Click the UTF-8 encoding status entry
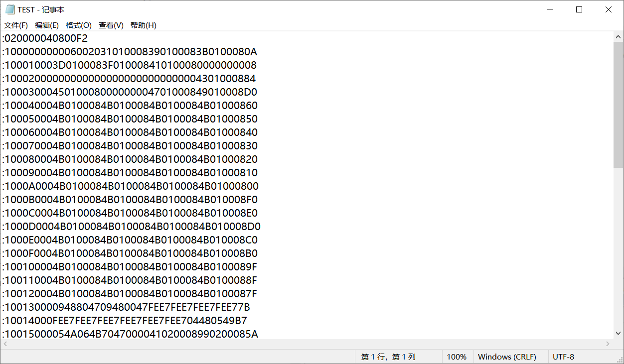Screen dimensions: 624x364 [563, 357]
